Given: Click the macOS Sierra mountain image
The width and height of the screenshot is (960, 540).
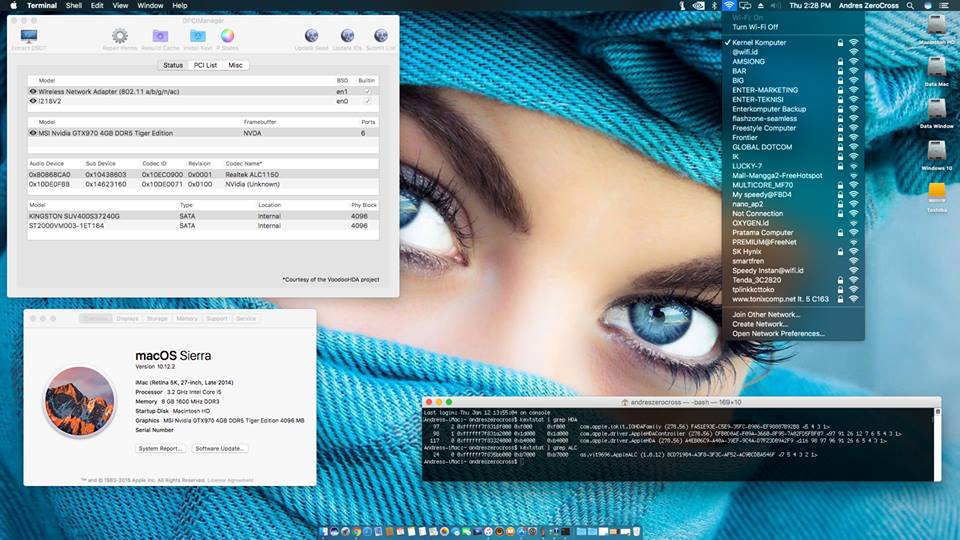Looking at the screenshot, I should tap(80, 401).
